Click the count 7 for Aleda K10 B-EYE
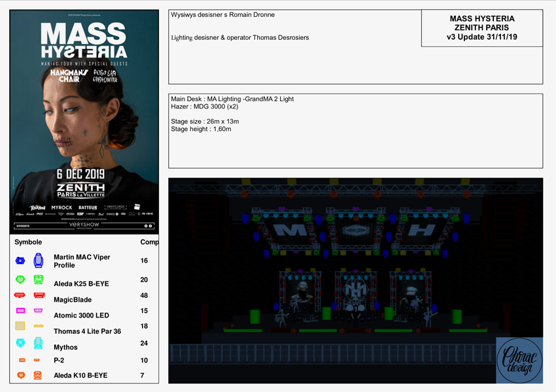The height and width of the screenshot is (392, 556). pos(142,376)
